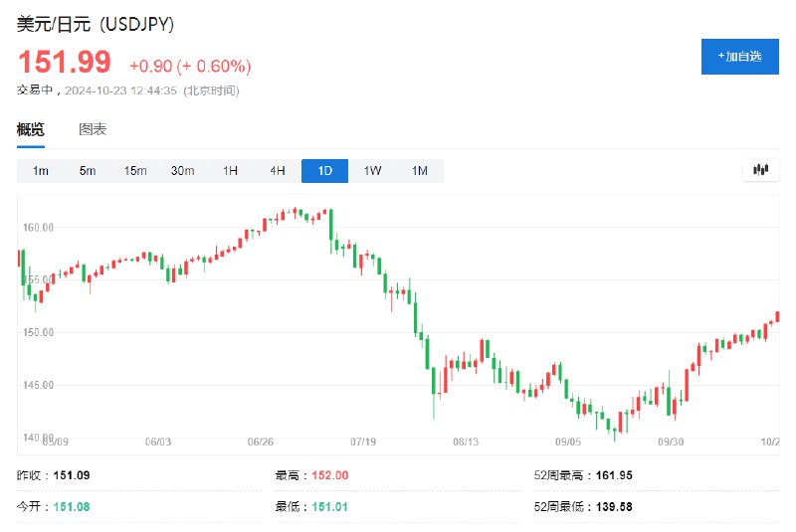Select the 1W timeframe

(372, 171)
